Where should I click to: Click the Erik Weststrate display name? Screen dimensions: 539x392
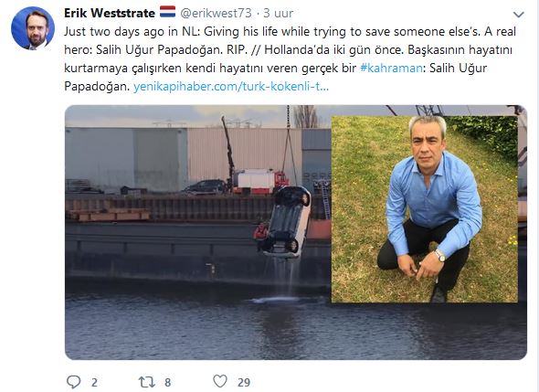pyautogui.click(x=110, y=13)
